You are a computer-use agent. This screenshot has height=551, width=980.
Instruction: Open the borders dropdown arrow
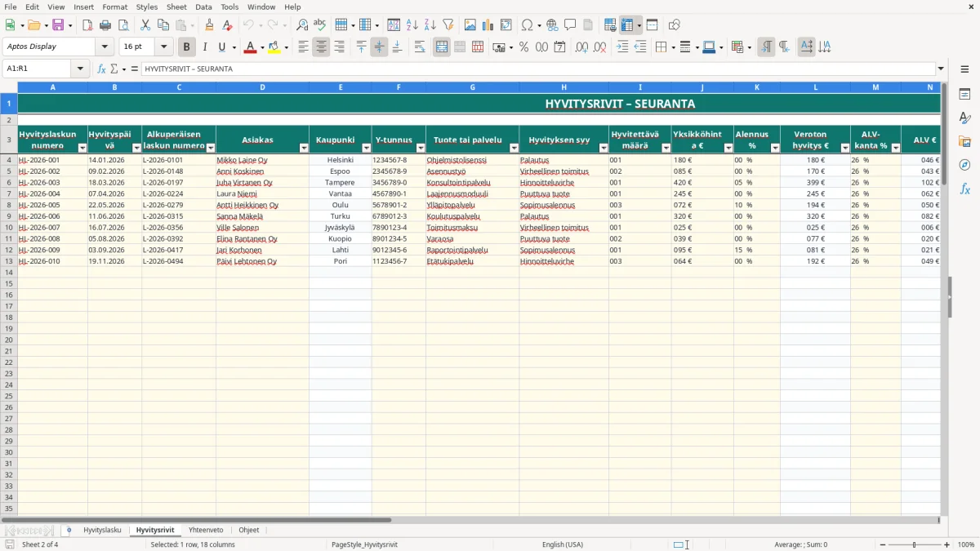click(x=672, y=47)
